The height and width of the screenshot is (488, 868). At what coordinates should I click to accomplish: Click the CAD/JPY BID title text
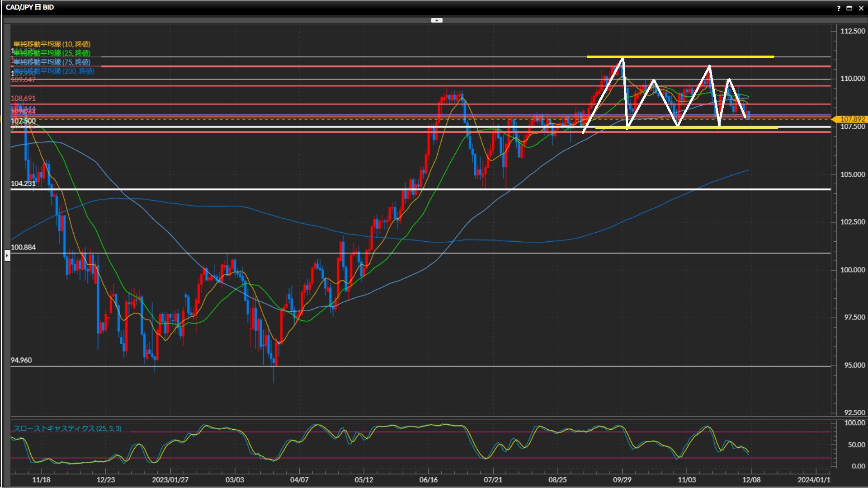tap(30, 7)
